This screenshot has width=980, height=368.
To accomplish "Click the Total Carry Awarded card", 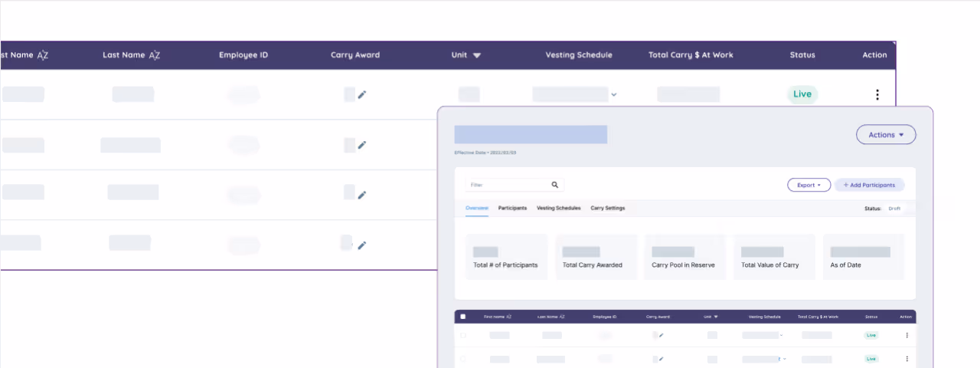I will pos(596,258).
